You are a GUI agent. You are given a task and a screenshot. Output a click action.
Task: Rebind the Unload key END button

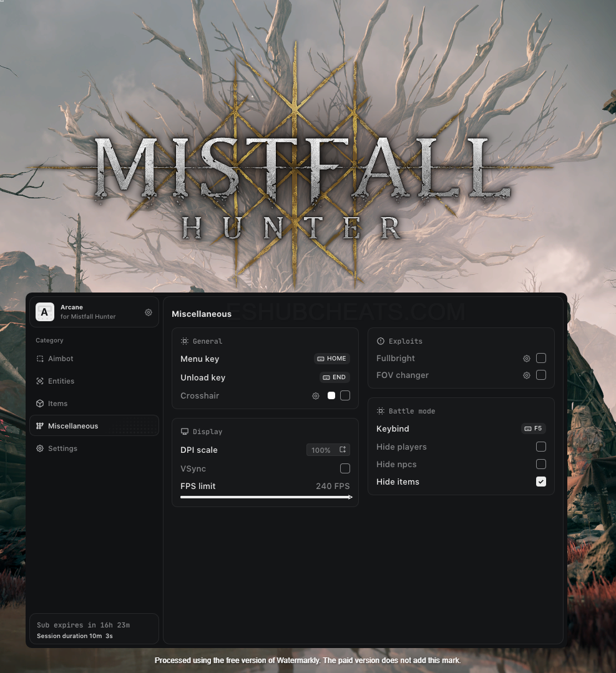335,377
